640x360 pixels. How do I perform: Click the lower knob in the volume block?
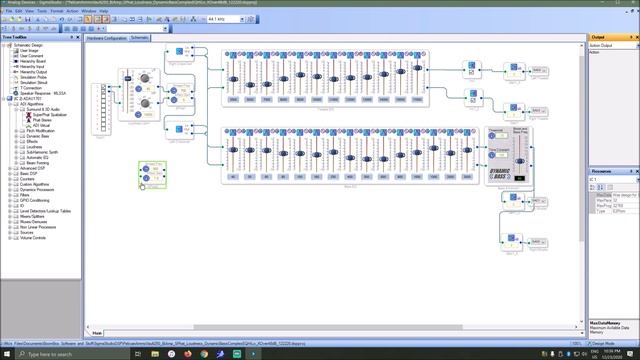144,104
